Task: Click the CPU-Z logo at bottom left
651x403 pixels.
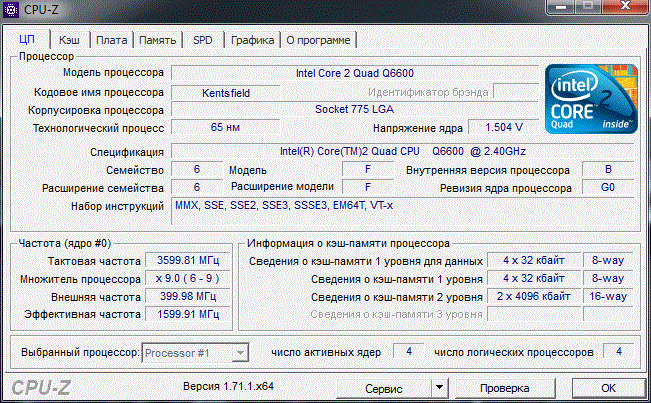Action: [x=41, y=388]
